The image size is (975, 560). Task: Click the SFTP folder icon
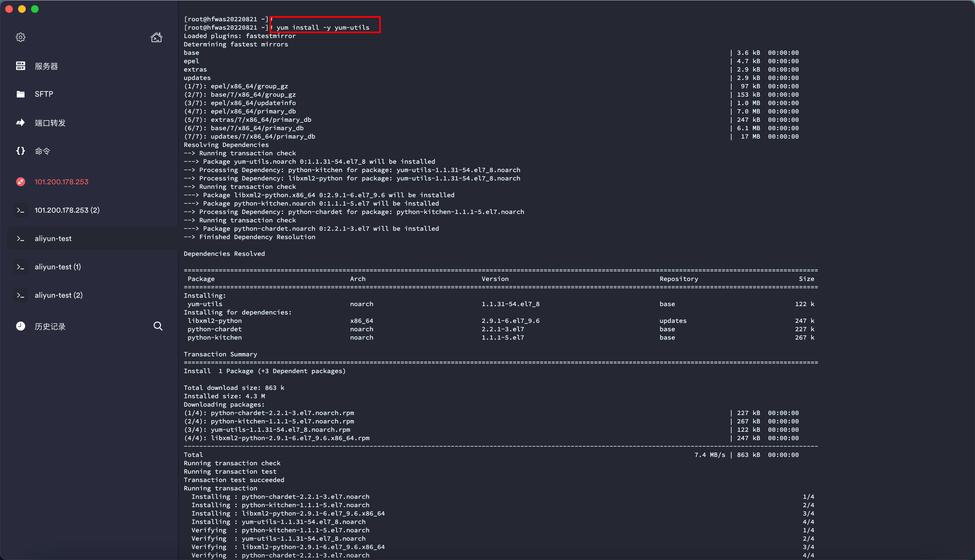point(20,94)
